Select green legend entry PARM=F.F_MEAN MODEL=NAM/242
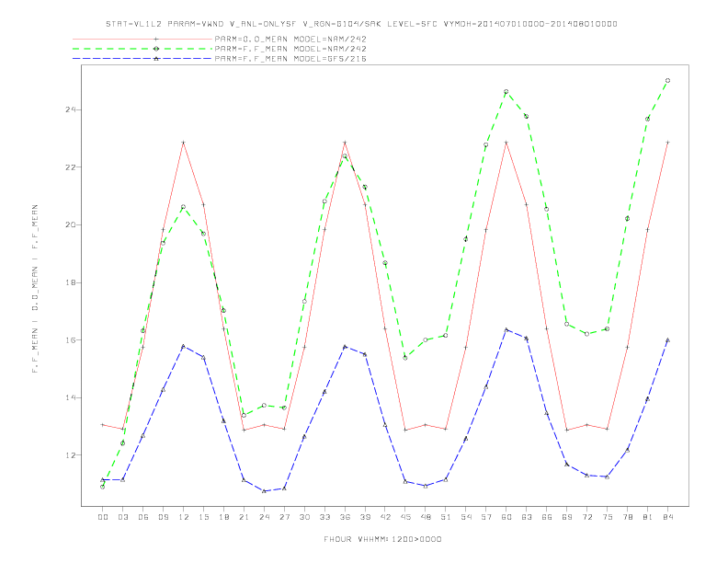728x563 pixels. (290, 49)
